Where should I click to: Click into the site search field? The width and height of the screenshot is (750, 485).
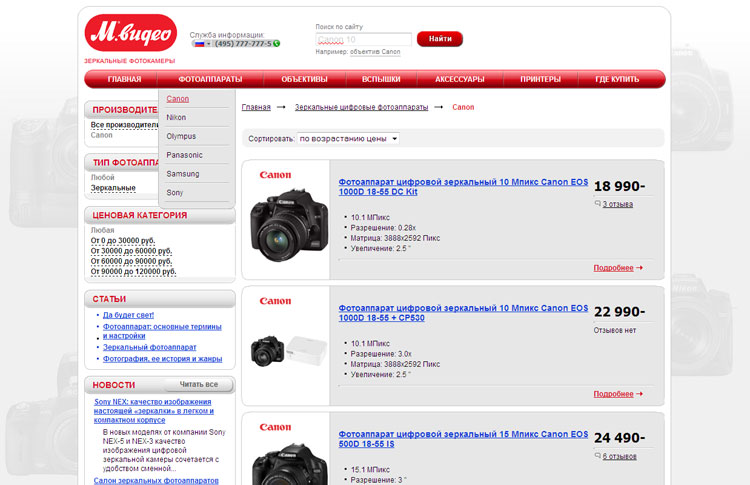coord(362,40)
